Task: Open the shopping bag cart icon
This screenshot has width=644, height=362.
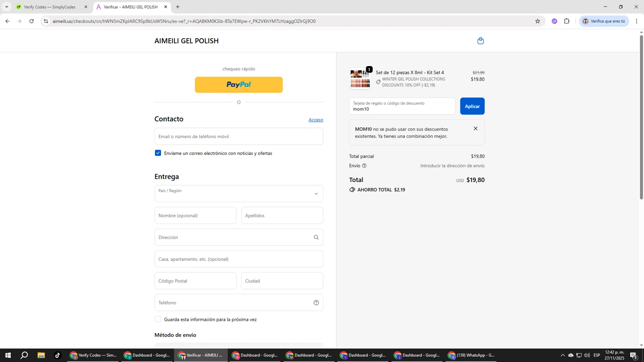Action: pyautogui.click(x=480, y=41)
